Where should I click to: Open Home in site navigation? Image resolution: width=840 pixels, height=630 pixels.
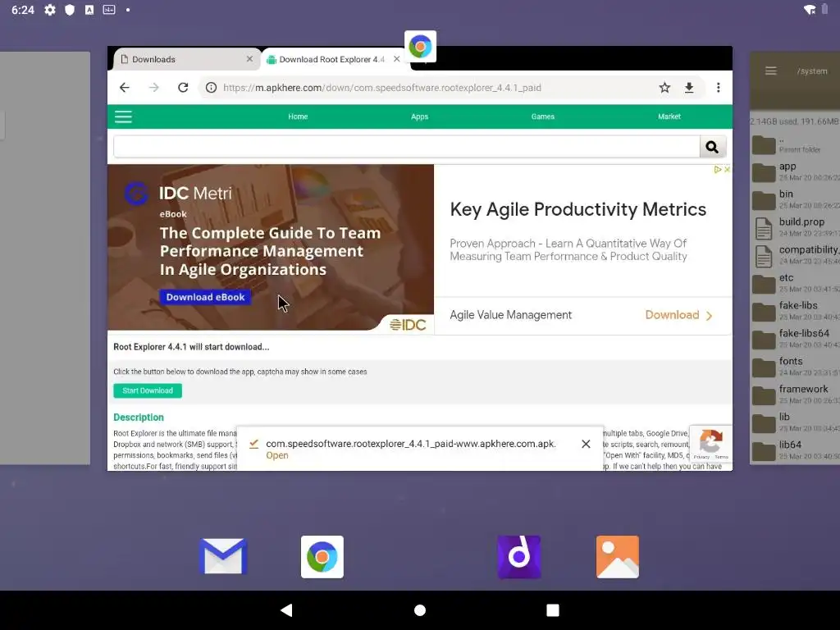pos(298,116)
